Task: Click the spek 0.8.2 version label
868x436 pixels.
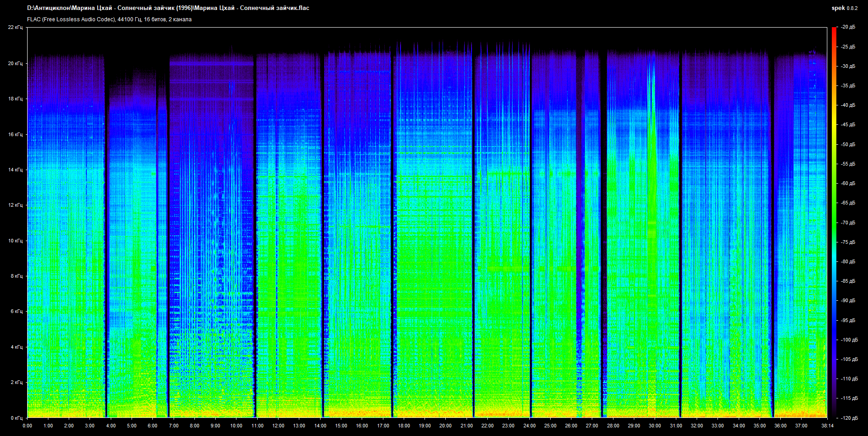Action: coord(844,8)
